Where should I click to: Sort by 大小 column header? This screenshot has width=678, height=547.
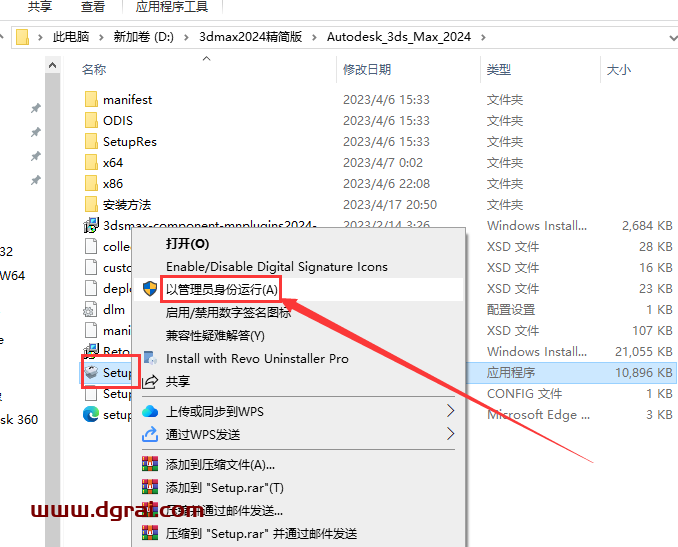pyautogui.click(x=618, y=70)
